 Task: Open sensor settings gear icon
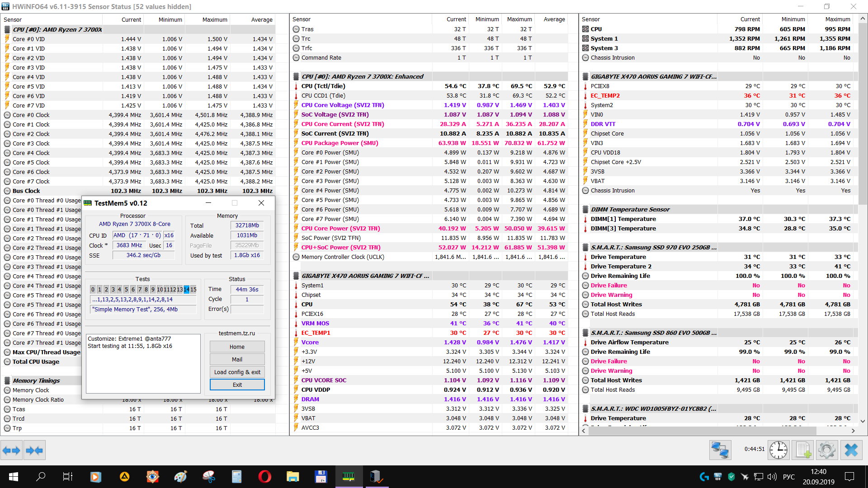(826, 450)
